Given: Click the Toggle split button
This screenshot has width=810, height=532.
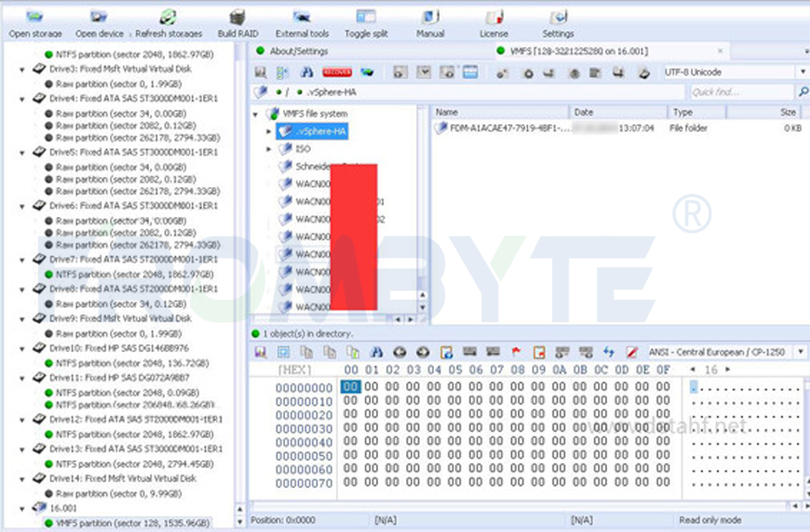Looking at the screenshot, I should [366, 24].
